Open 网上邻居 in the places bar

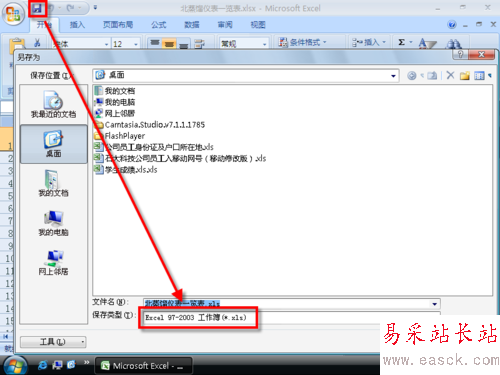coord(53,262)
